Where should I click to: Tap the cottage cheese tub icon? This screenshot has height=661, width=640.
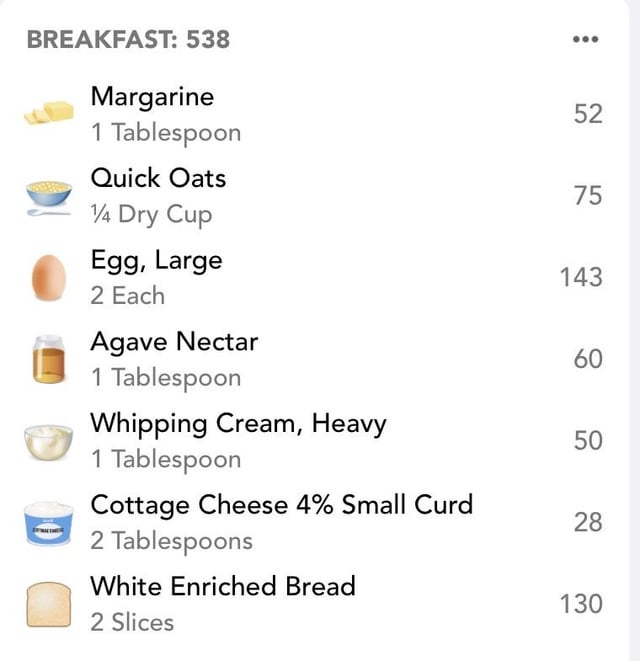pyautogui.click(x=49, y=524)
